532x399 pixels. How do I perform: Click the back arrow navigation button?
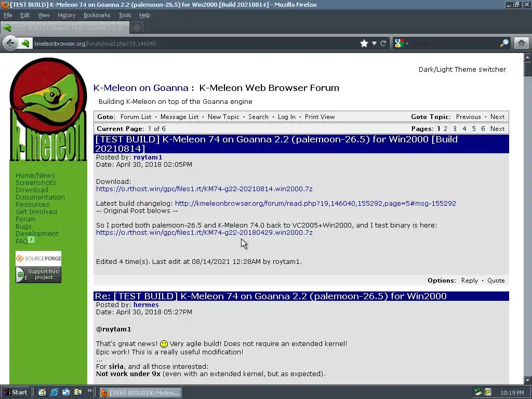pos(10,44)
